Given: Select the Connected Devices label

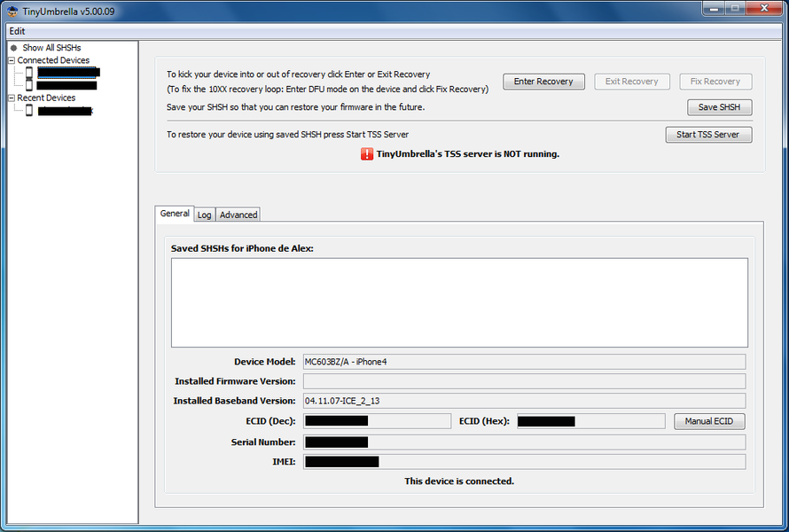Looking at the screenshot, I should (x=53, y=60).
